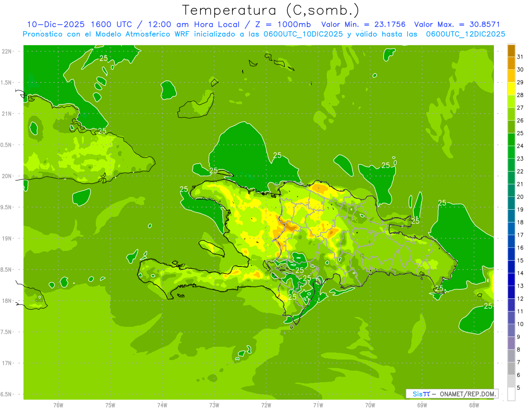
Task: Click the '17N' latitude label
Action: 6,363
